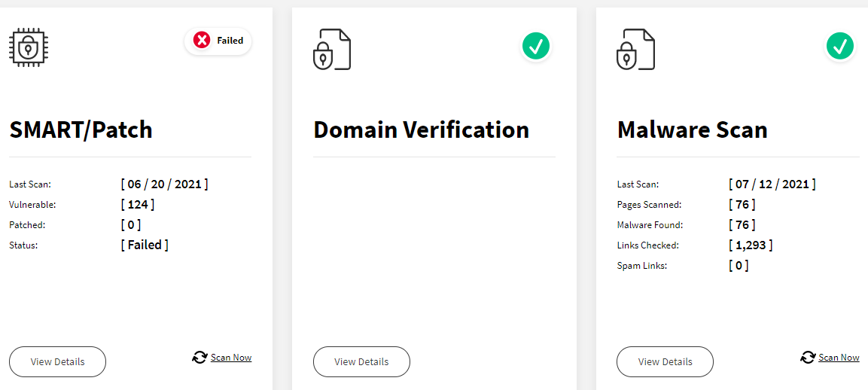
Task: Click the red Failed status badge
Action: point(218,41)
